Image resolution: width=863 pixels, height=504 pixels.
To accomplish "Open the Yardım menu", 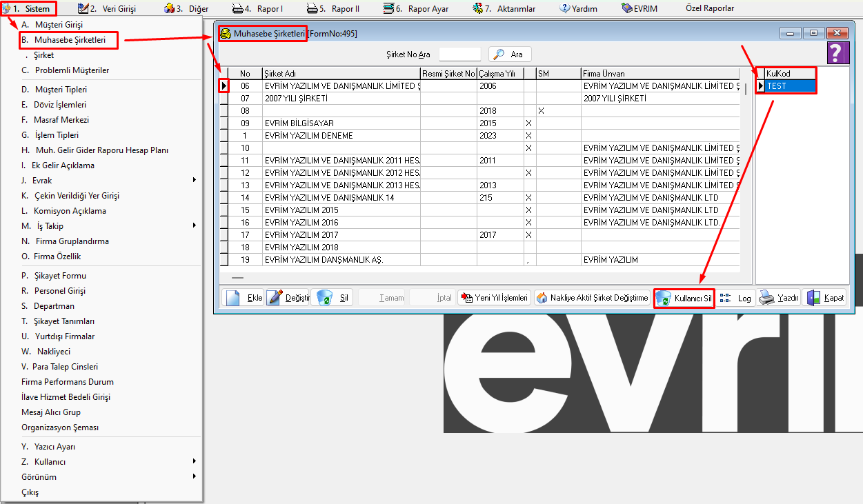I will 579,9.
